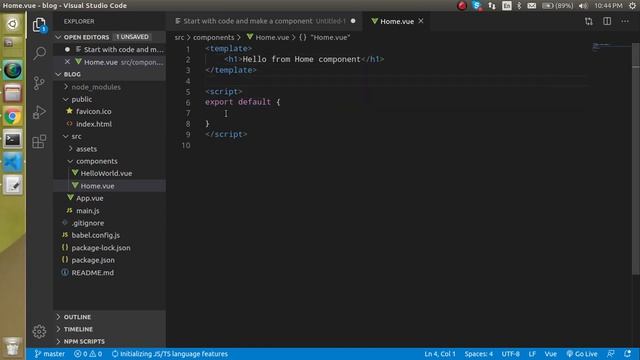
Task: Open the Manage gear menu
Action: click(x=39, y=331)
